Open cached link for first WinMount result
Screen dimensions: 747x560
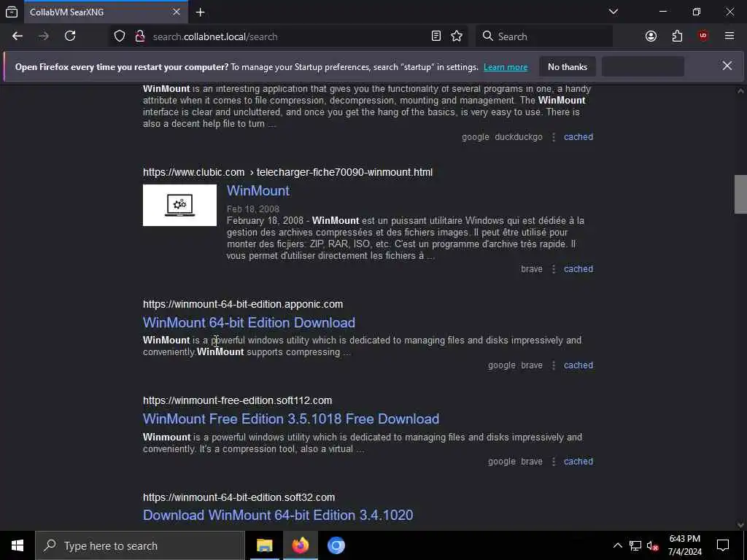click(x=578, y=137)
